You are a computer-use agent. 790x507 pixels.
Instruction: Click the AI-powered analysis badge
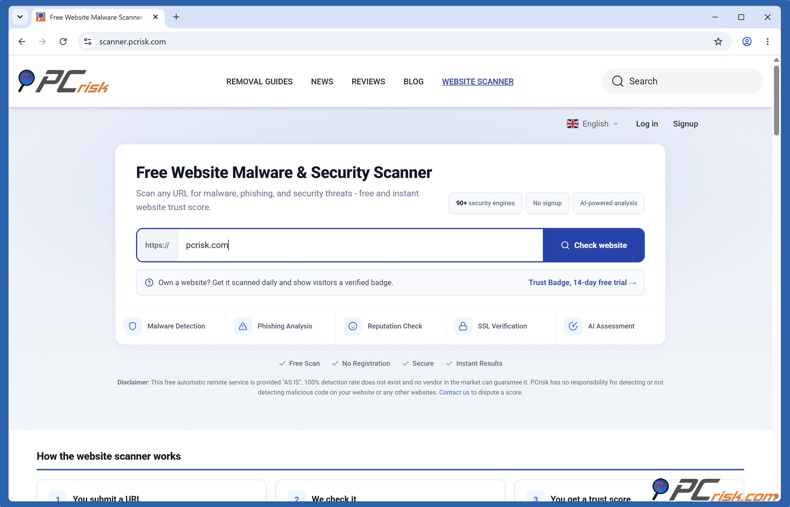tap(608, 203)
